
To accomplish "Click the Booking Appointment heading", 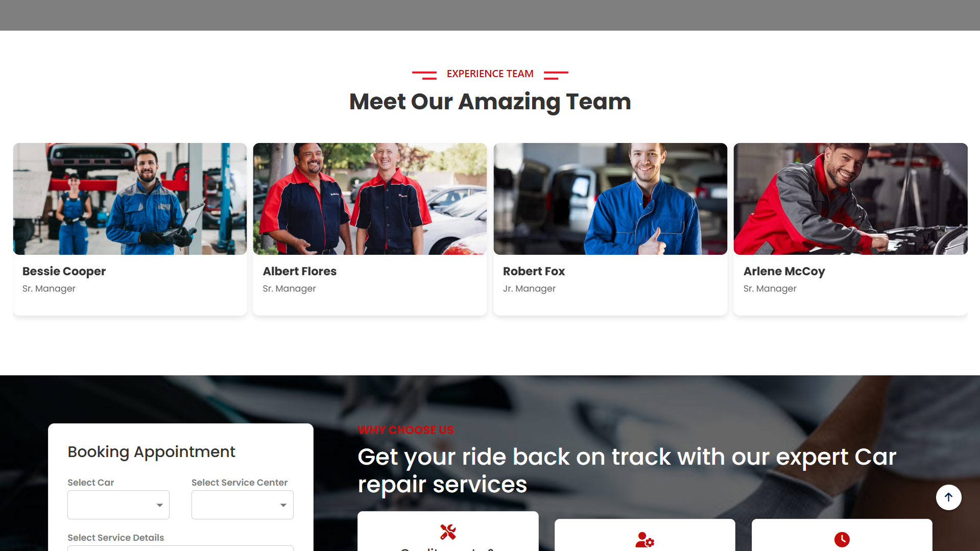I will [151, 452].
